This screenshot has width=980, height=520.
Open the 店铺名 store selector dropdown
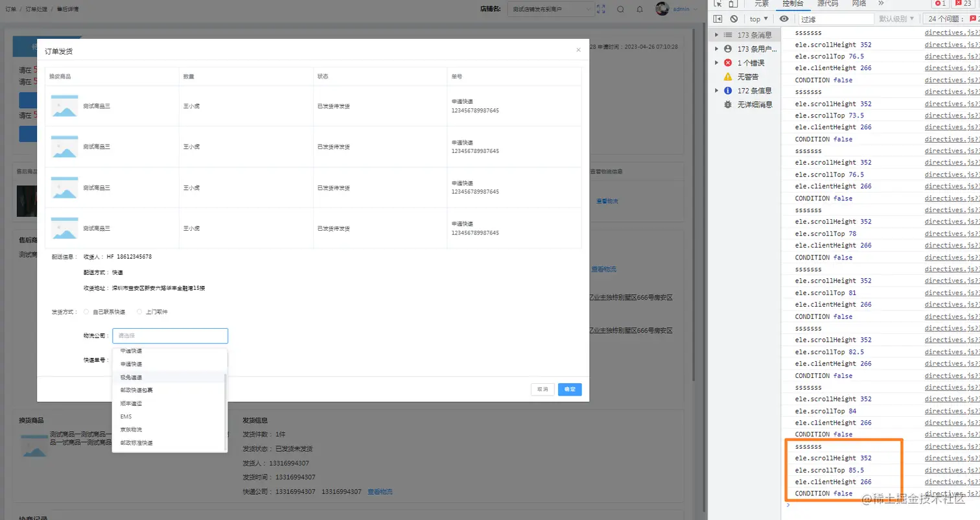[x=550, y=9]
